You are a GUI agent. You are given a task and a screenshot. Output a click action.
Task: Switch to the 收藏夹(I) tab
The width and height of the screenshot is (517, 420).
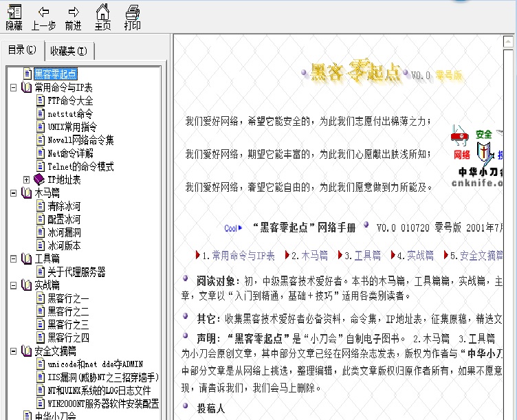pyautogui.click(x=69, y=51)
